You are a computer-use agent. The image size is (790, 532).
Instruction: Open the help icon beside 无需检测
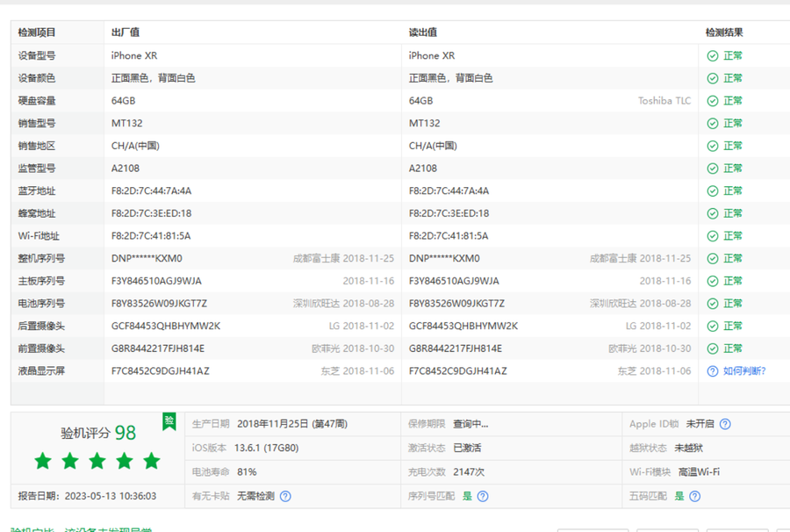285,496
